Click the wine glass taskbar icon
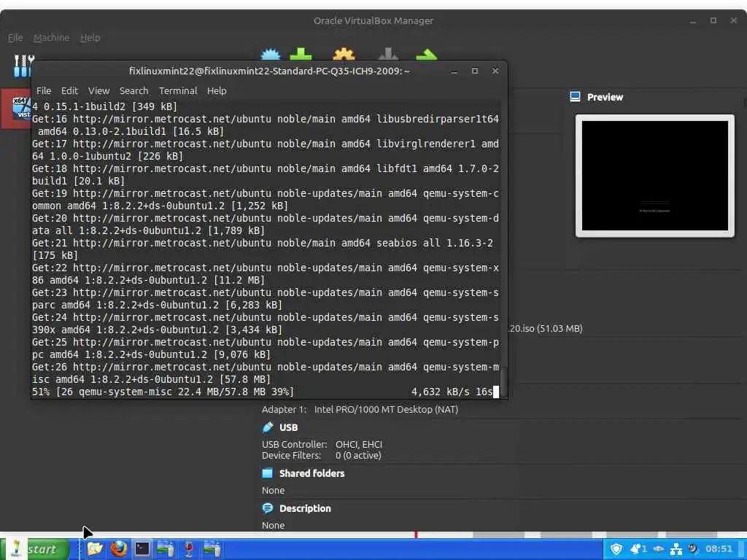Image resolution: width=747 pixels, height=560 pixels. (189, 549)
